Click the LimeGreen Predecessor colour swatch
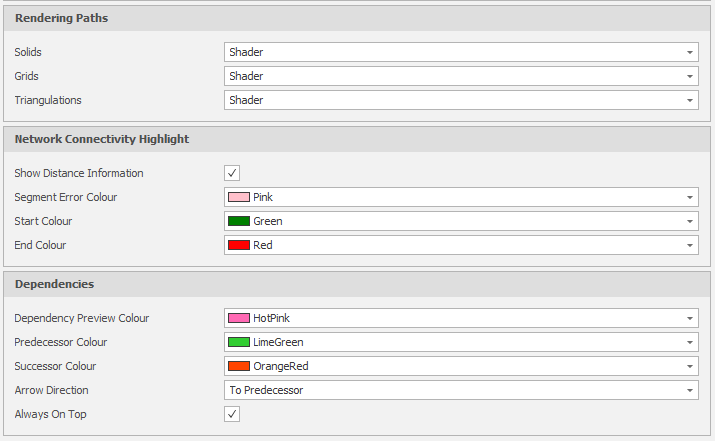716x441 pixels. point(239,342)
